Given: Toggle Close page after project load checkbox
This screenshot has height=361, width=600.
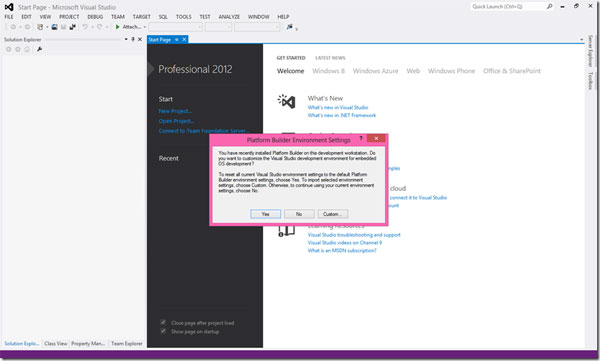Looking at the screenshot, I should [163, 322].
